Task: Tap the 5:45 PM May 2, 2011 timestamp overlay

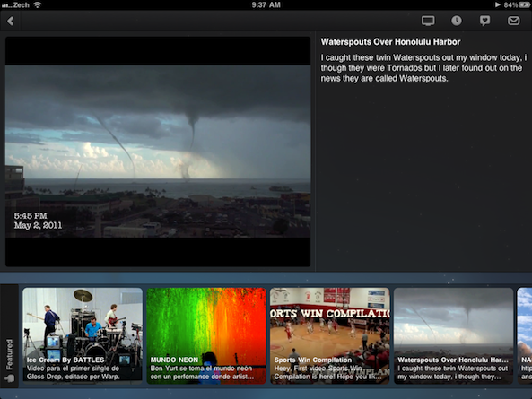Action: (x=38, y=221)
